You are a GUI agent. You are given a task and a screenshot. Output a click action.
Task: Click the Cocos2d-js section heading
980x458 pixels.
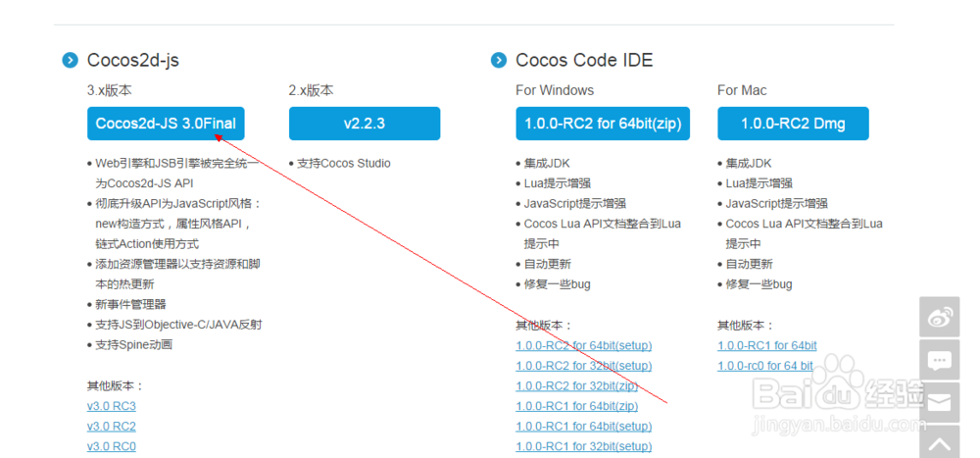(133, 60)
